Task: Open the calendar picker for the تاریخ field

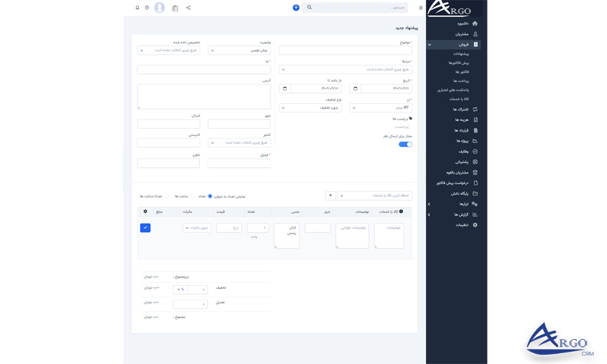Action: pyautogui.click(x=356, y=88)
